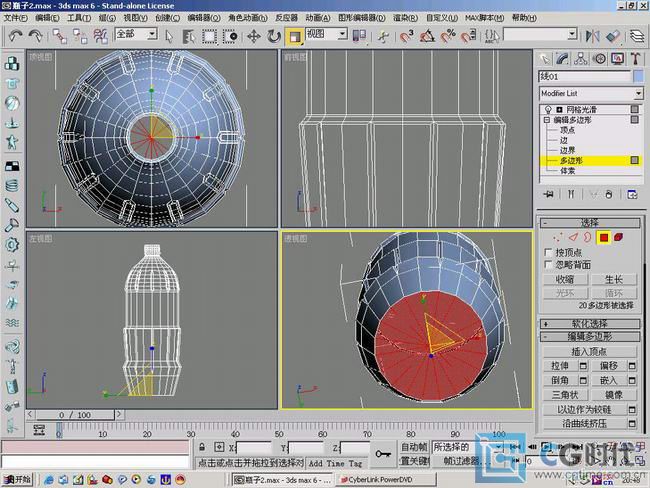Open the 帮助(H) menu
The width and height of the screenshot is (650, 488).
524,18
